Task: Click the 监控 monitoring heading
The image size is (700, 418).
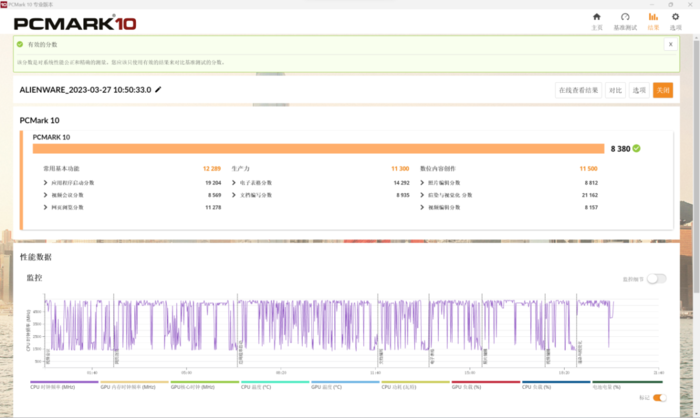Action: coord(34,278)
